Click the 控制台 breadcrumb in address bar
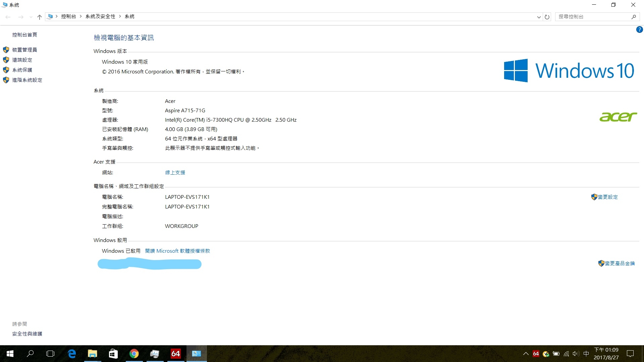This screenshot has width=644, height=362. [68, 16]
